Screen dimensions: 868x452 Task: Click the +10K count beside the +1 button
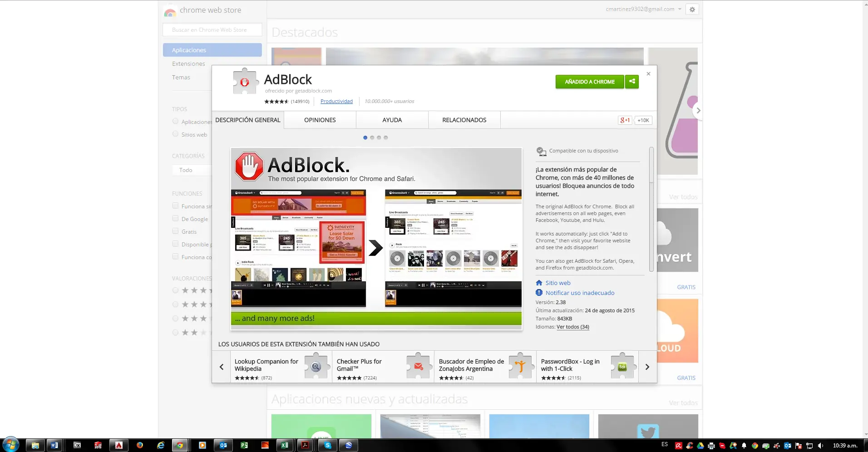(643, 120)
